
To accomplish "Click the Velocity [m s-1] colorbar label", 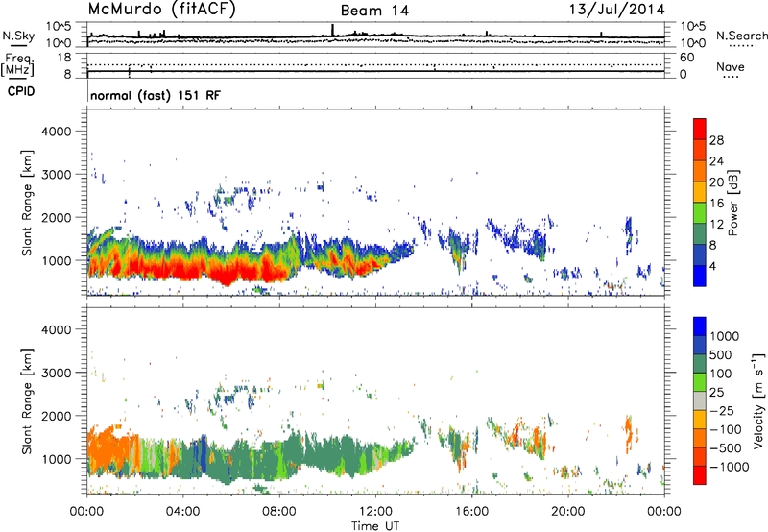I will 758,400.
